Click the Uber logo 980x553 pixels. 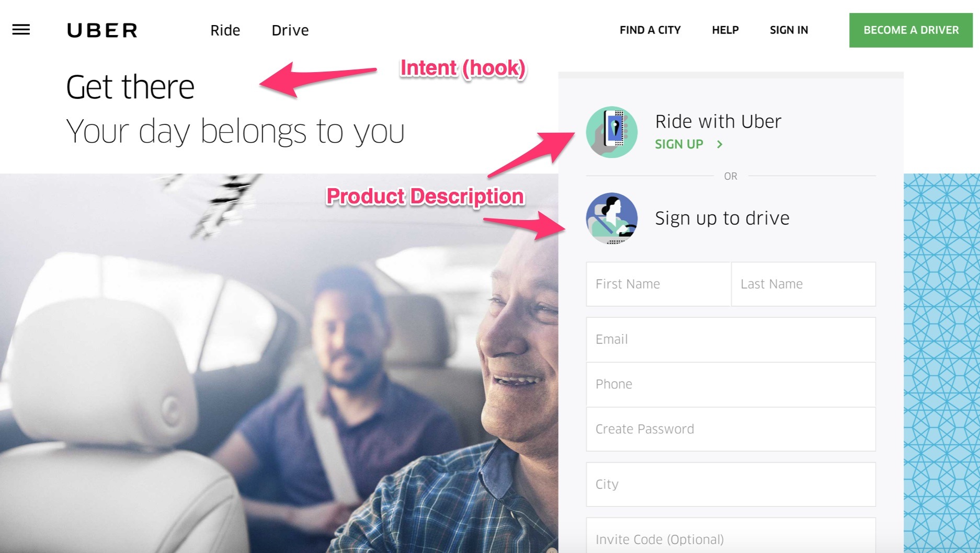coord(102,30)
